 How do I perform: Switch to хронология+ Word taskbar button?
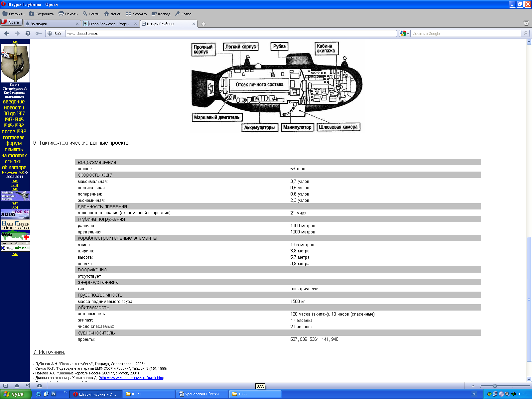(202, 394)
